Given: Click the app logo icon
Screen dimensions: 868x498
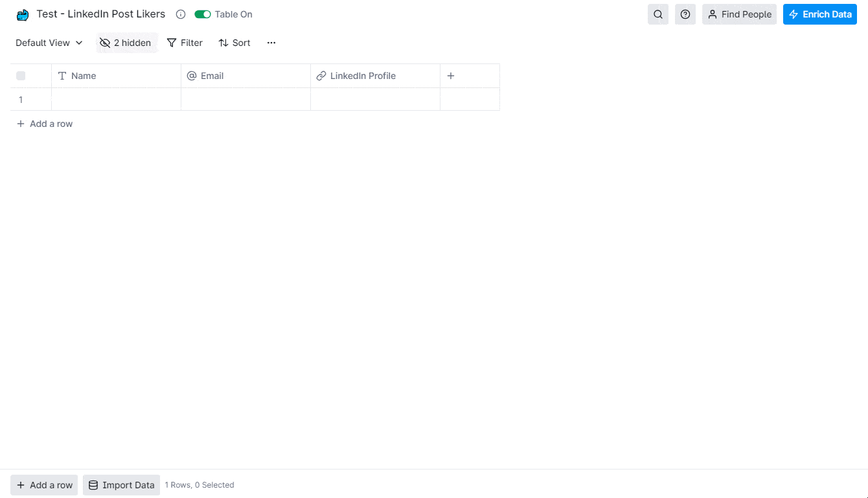Looking at the screenshot, I should pyautogui.click(x=23, y=15).
